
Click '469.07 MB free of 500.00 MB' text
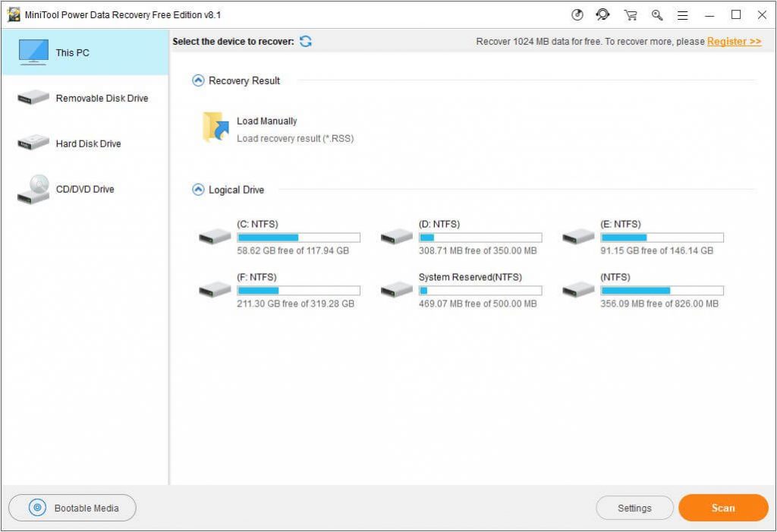[478, 304]
